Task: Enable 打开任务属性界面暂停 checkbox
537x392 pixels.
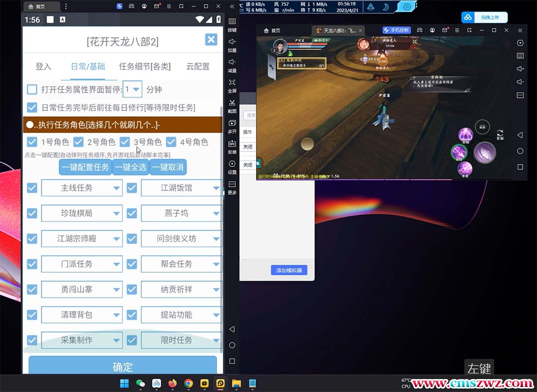Action: point(32,89)
